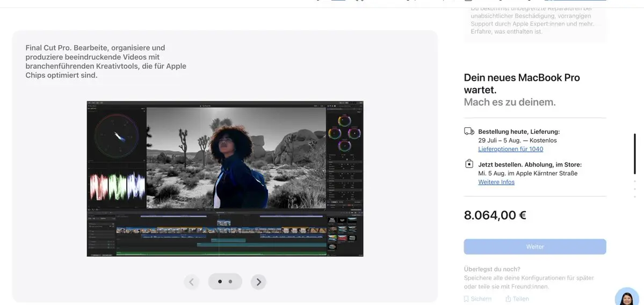This screenshot has width=644, height=305.
Task: Click the price 8.064,00 €
Action: 495,215
